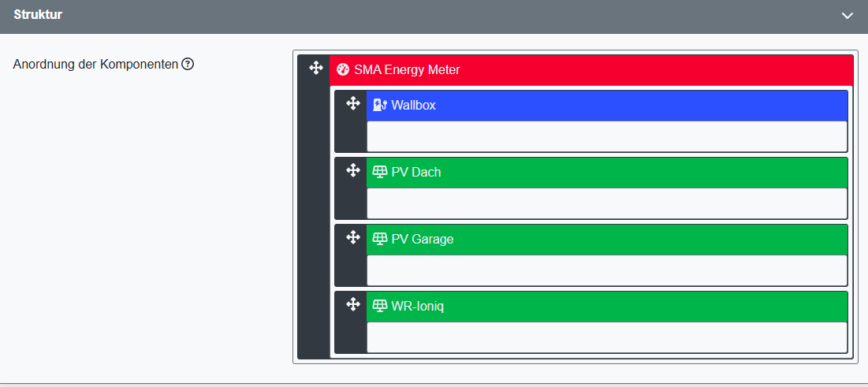The image size is (868, 387).
Task: Click the SMA Energy Meter gauge icon
Action: [x=343, y=69]
